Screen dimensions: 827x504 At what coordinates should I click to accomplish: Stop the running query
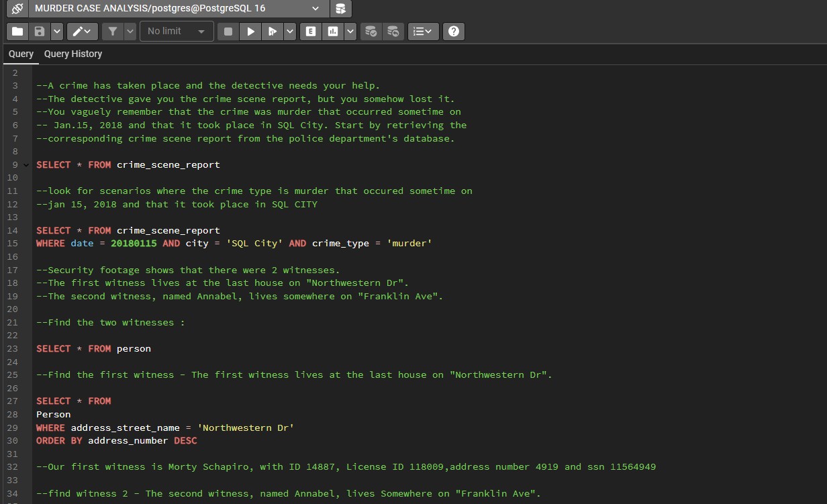tap(228, 32)
